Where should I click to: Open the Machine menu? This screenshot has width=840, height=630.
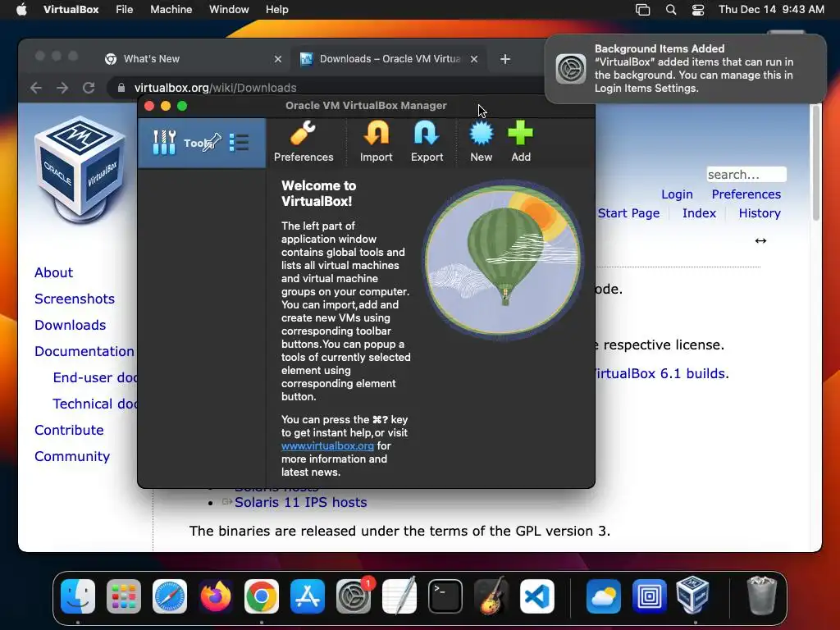tap(171, 10)
